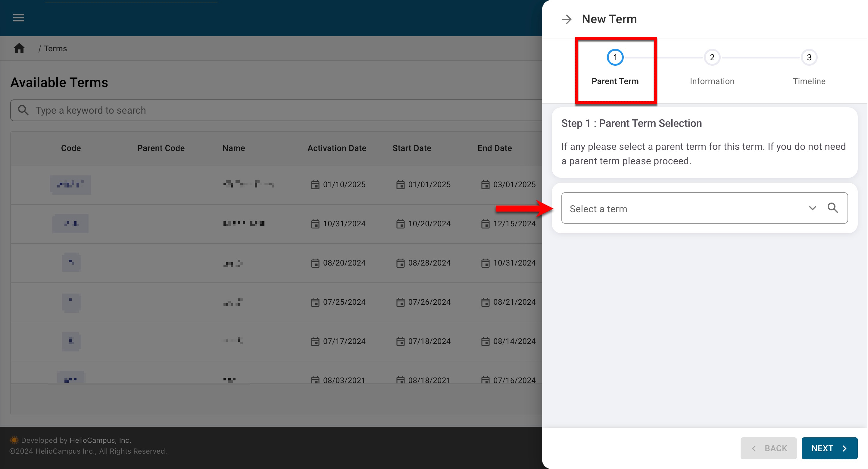Open the hamburger navigation menu
This screenshot has height=469, width=868.
coord(19,18)
